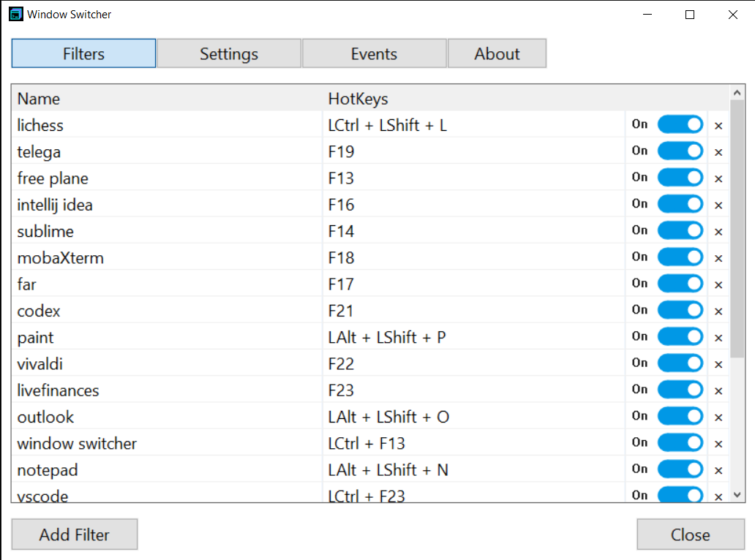Click the 'LAlt + LShift + N' hotkey cell
This screenshot has width=755, height=560.
474,469
